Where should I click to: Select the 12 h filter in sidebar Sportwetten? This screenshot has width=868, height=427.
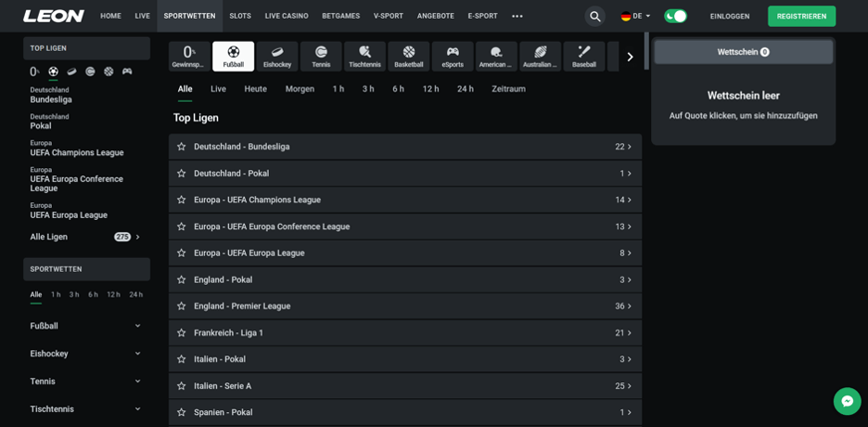(x=113, y=294)
